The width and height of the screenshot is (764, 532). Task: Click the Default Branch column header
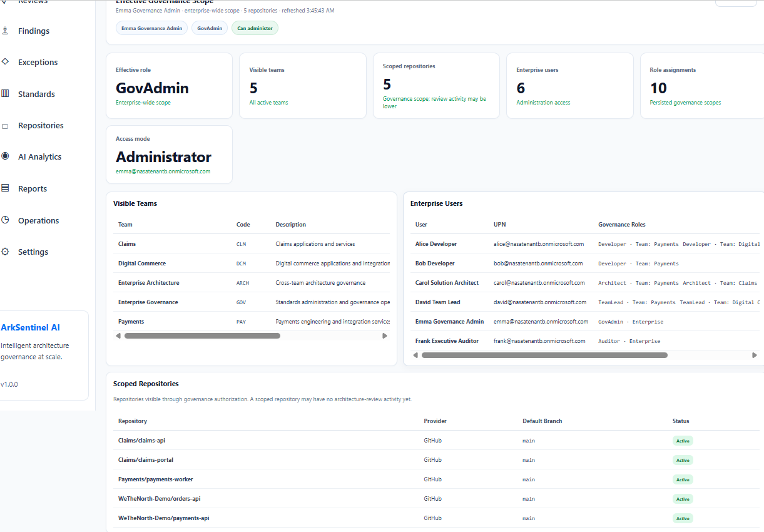click(x=542, y=421)
